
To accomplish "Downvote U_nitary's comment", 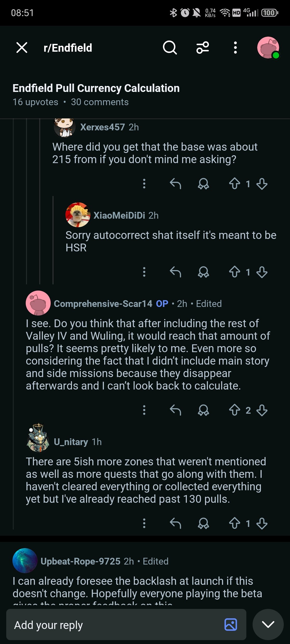I will tap(262, 523).
